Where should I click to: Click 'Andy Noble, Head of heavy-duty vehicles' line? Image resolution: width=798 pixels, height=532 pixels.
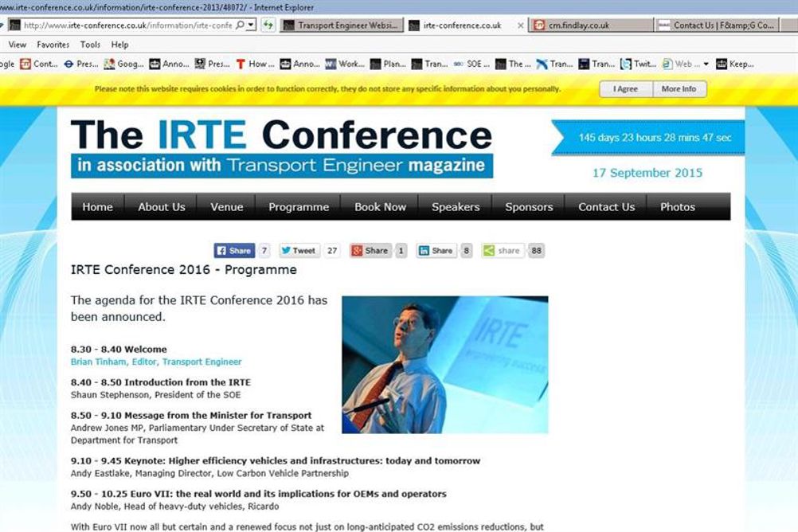pos(174,507)
